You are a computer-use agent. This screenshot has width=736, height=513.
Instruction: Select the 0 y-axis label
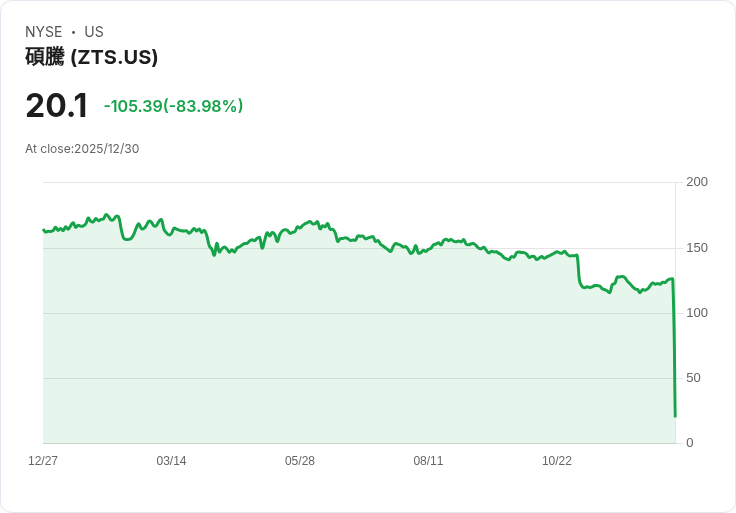(689, 443)
